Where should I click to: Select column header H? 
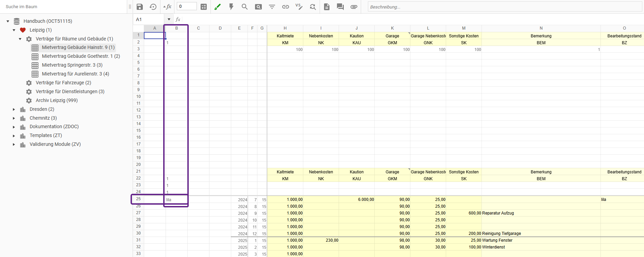285,28
